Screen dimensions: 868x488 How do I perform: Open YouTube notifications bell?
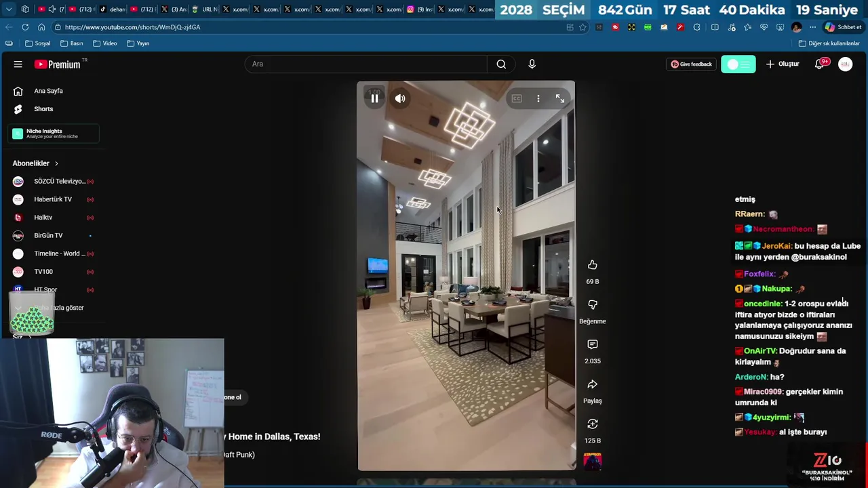click(x=820, y=64)
